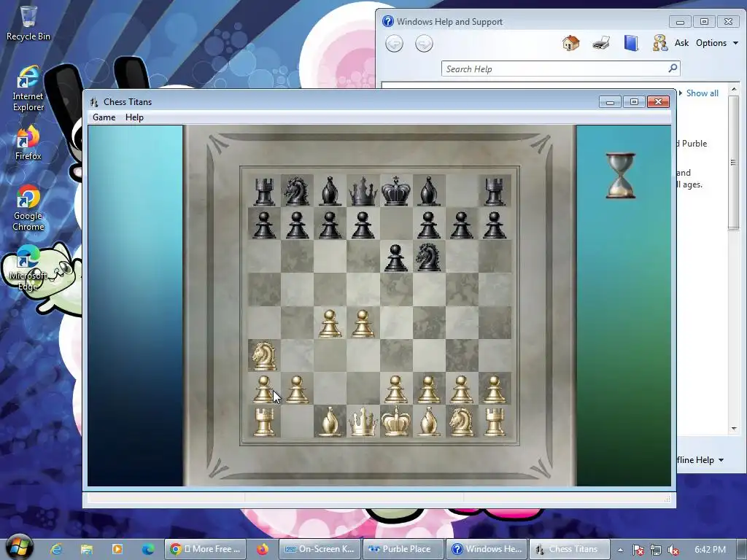Click the black knight on f6

[x=429, y=257]
